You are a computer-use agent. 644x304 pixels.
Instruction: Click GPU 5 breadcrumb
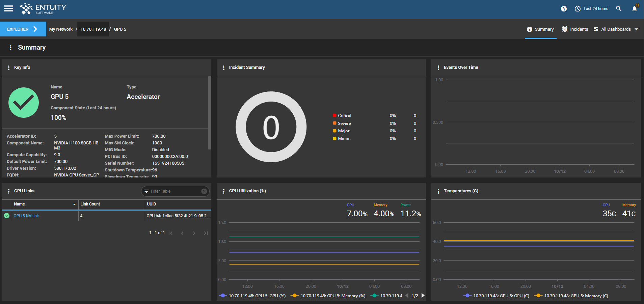pyautogui.click(x=120, y=29)
